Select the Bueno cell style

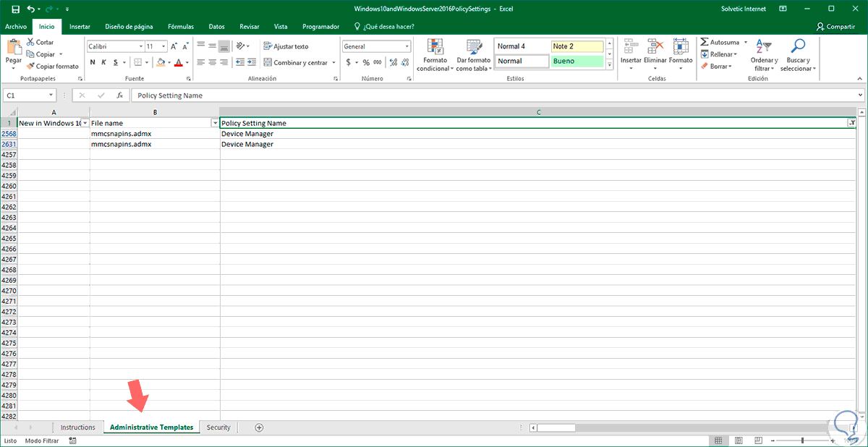pos(576,61)
